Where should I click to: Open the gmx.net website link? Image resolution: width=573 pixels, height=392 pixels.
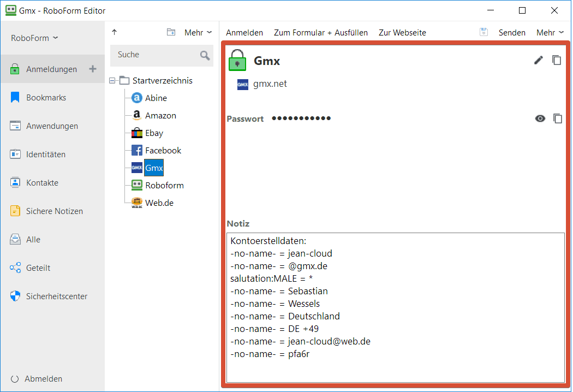point(270,84)
